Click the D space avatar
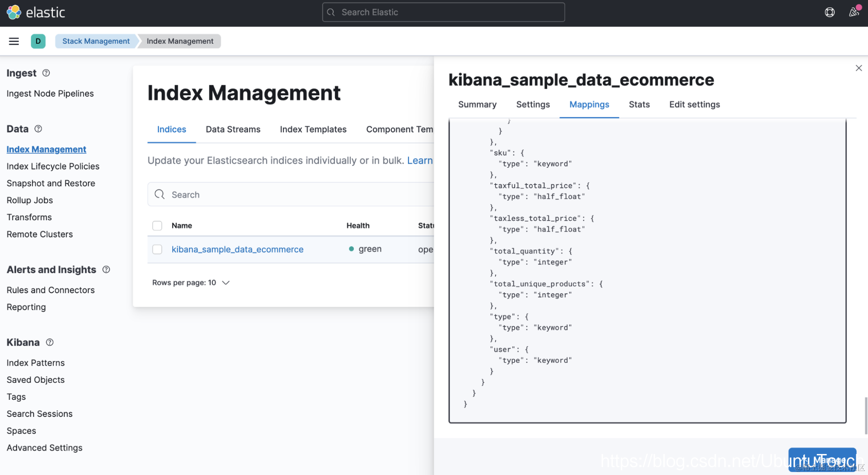 [38, 41]
